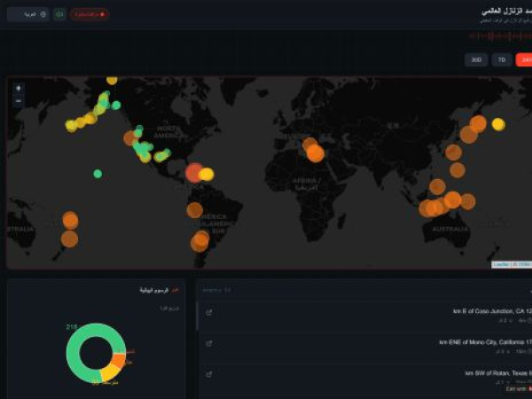Select the Mono City, California earthquake entry
532x399 pixels.
(x=372, y=343)
